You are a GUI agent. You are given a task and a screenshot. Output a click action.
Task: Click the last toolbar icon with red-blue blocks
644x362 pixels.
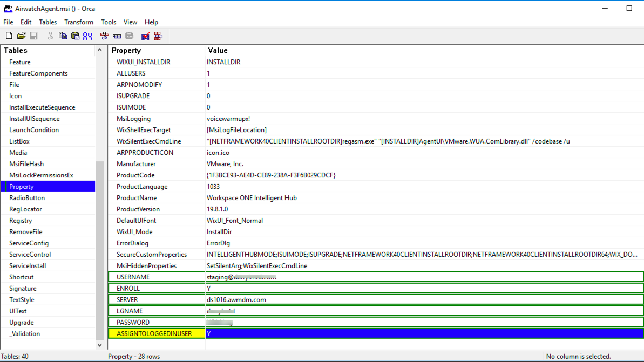158,36
